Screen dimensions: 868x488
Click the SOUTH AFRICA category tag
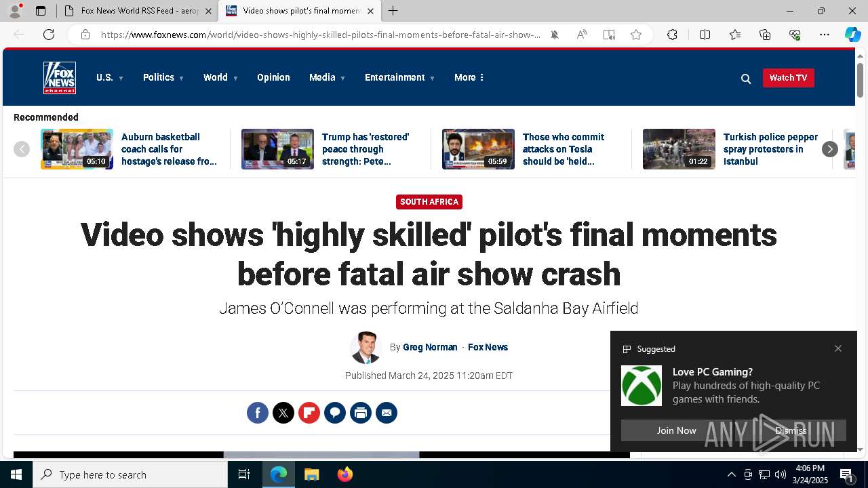click(429, 202)
